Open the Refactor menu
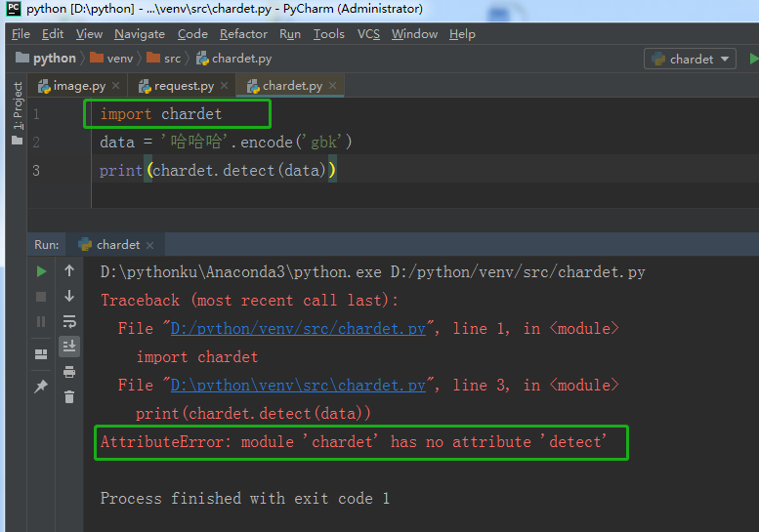Viewport: 759px width, 532px height. (x=243, y=34)
